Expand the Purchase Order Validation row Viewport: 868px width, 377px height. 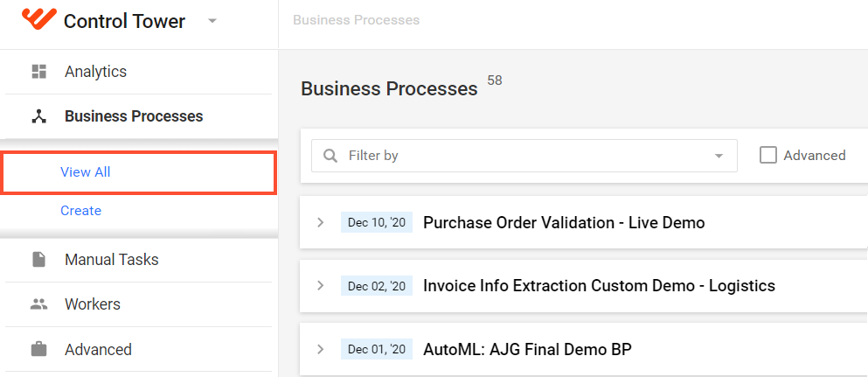point(320,222)
